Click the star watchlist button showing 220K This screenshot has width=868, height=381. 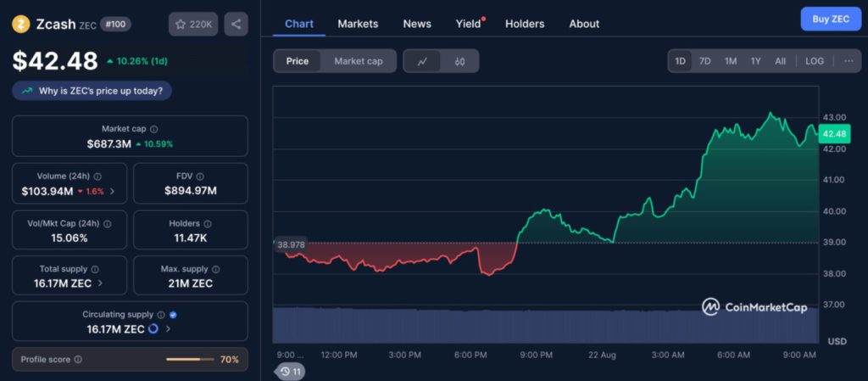[193, 24]
